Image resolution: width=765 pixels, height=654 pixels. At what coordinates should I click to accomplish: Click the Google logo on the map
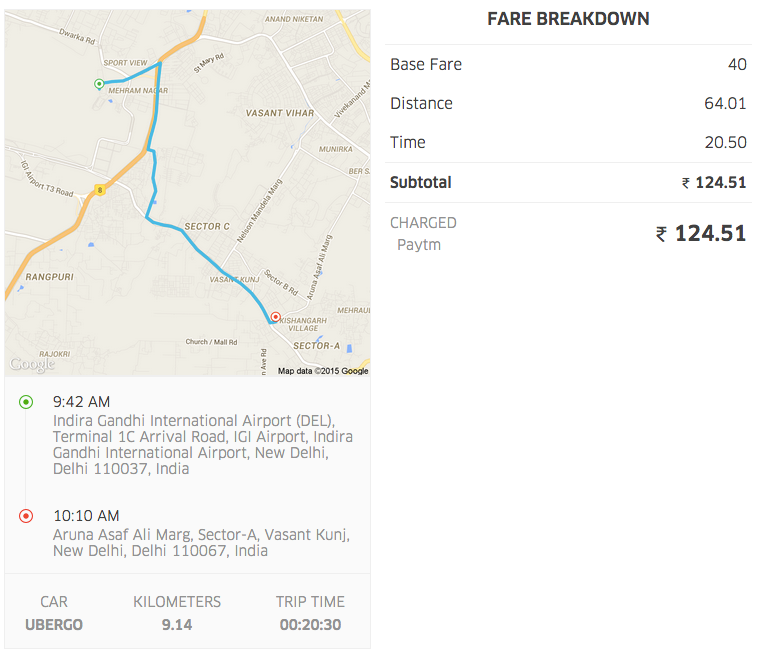(x=32, y=365)
